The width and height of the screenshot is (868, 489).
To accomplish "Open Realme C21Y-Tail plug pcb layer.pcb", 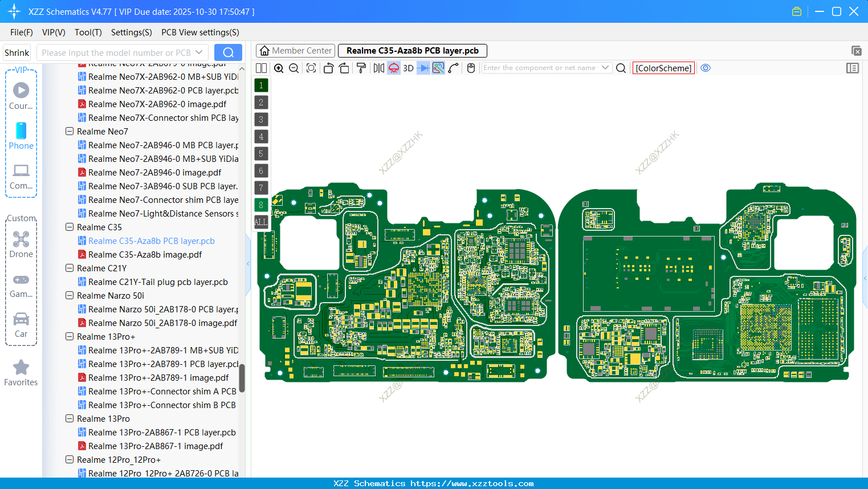I will pyautogui.click(x=158, y=282).
